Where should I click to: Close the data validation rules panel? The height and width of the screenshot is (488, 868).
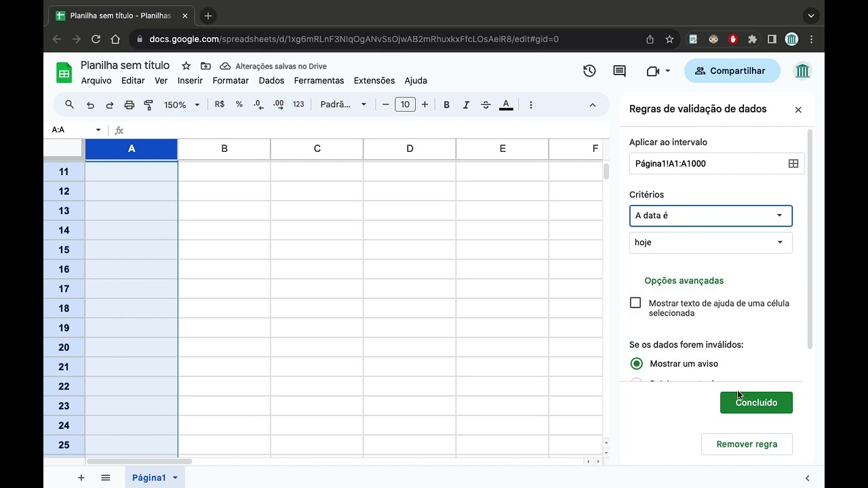798,110
